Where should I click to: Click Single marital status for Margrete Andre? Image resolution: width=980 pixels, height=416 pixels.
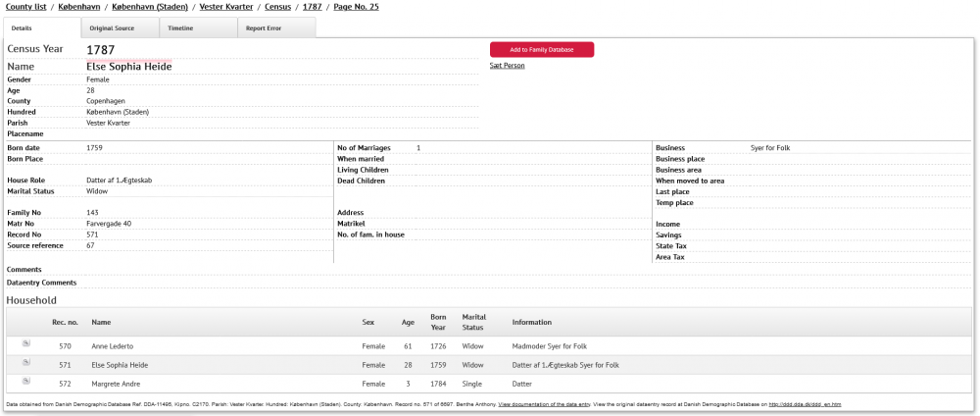point(470,384)
